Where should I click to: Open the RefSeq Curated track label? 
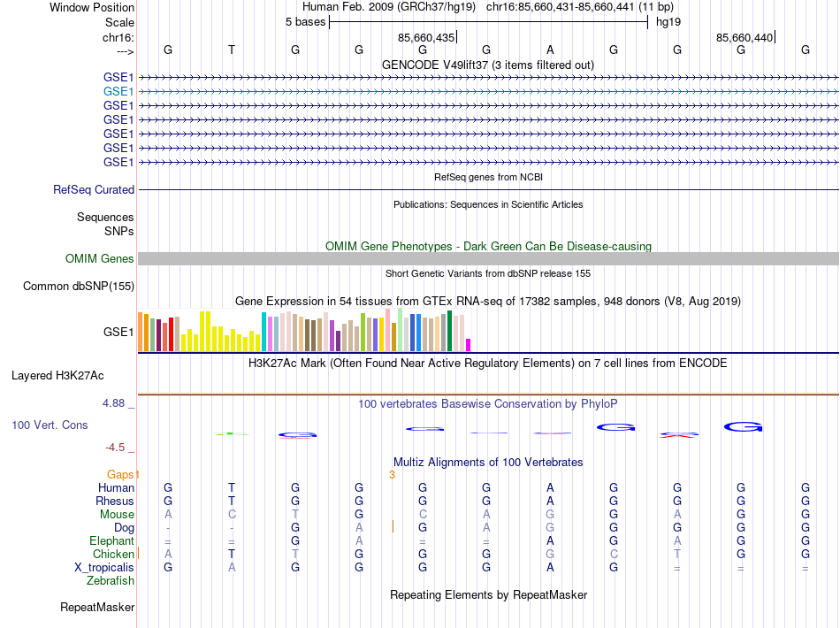[94, 189]
